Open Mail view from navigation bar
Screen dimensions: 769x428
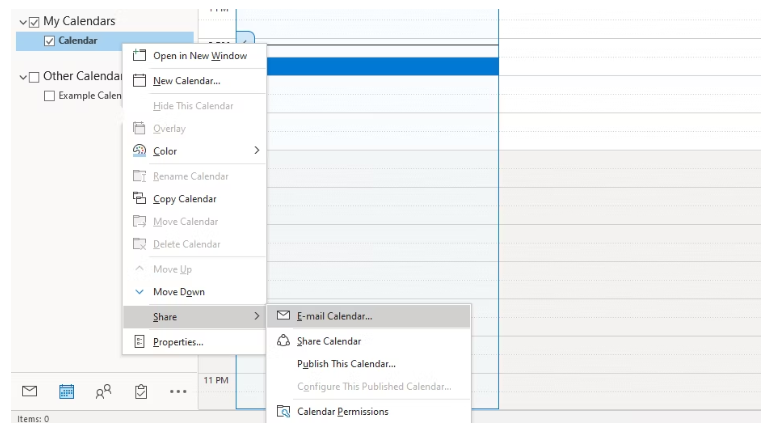(29, 391)
